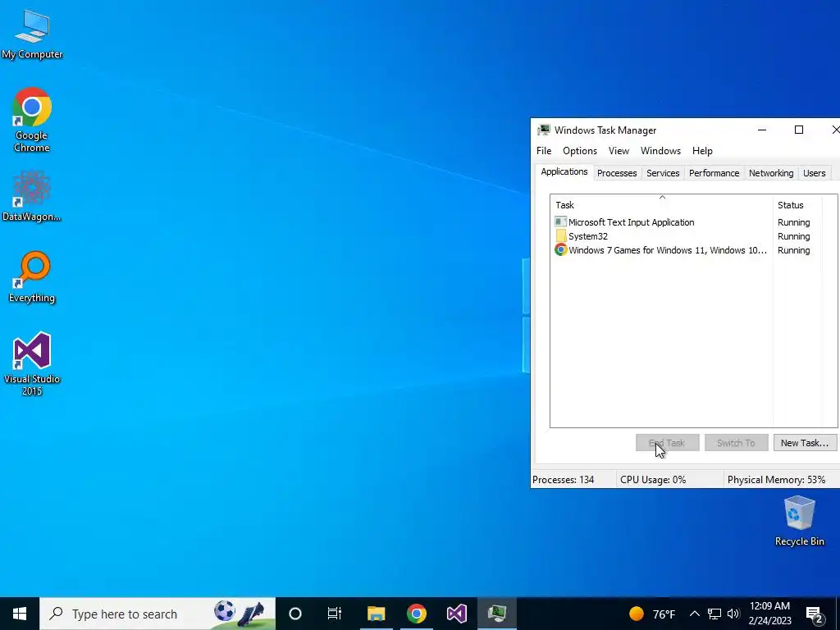Minimize the Windows Task Manager window
Screen dimensions: 840x630
(x=762, y=130)
